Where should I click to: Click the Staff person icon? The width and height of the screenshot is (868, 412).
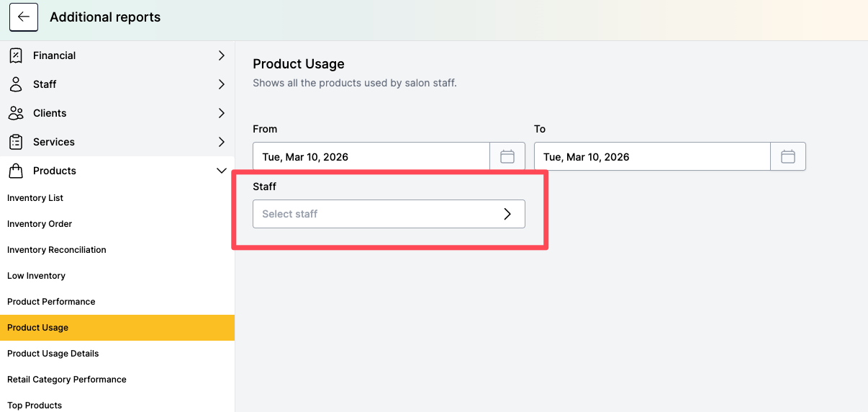coord(16,84)
